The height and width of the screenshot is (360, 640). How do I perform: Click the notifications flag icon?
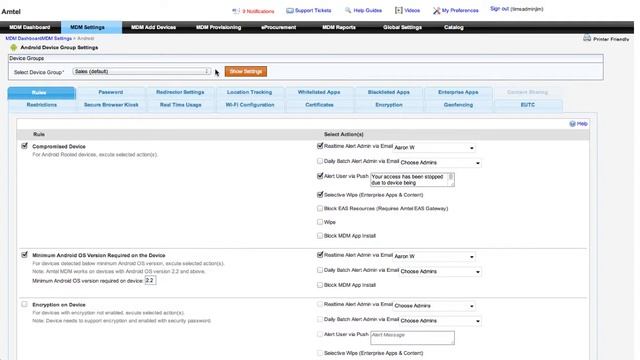point(236,11)
